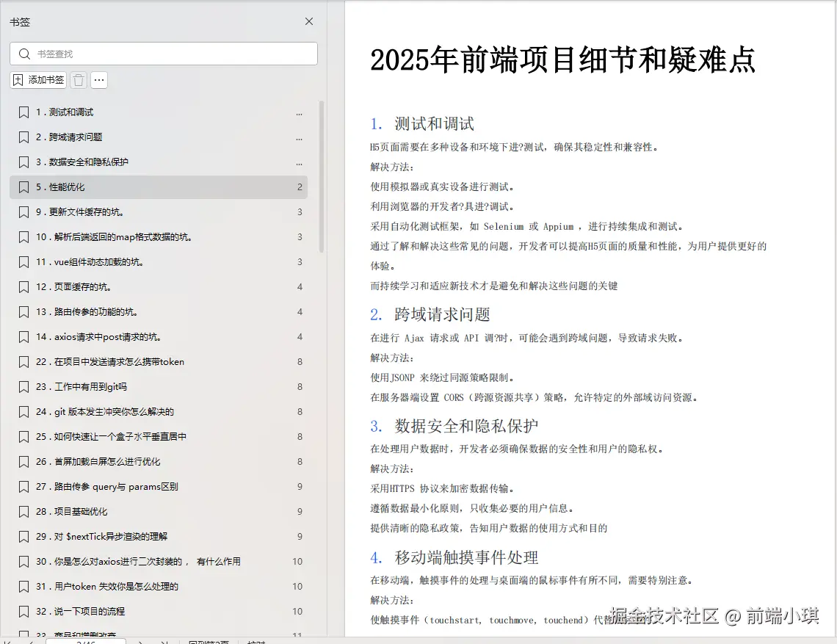The image size is (837, 644).
Task: Click bookmark icon beside 32. 说一下项目的流程
Action: point(23,612)
